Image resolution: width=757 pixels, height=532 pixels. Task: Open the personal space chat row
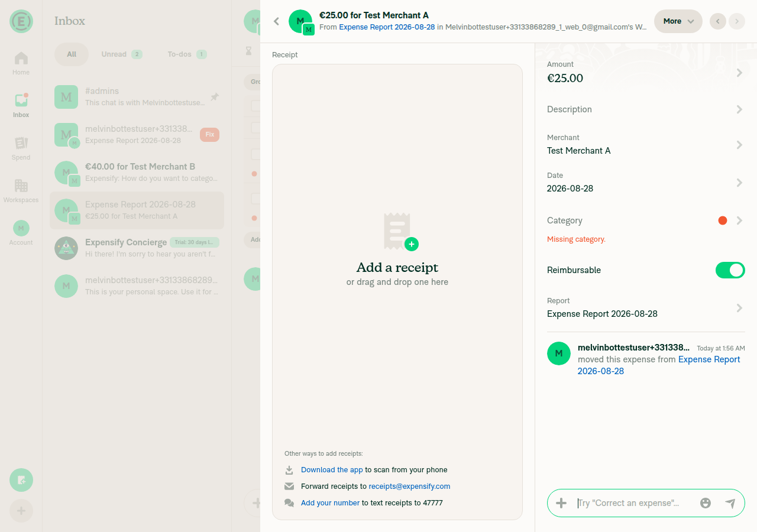(137, 286)
